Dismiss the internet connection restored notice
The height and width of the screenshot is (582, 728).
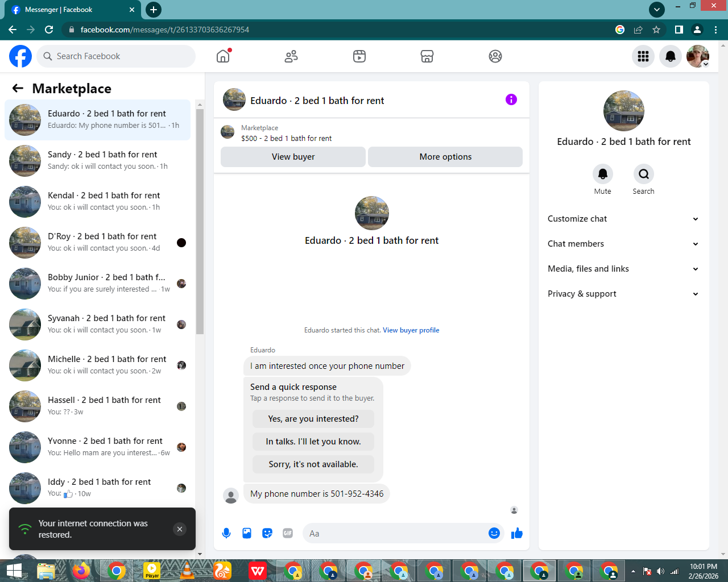180,529
